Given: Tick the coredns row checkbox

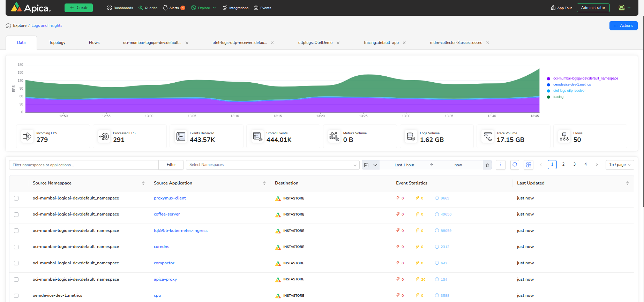Looking at the screenshot, I should pyautogui.click(x=16, y=247).
